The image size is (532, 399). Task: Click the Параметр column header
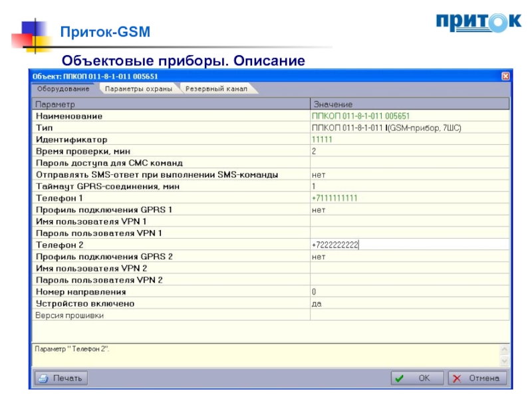point(170,104)
